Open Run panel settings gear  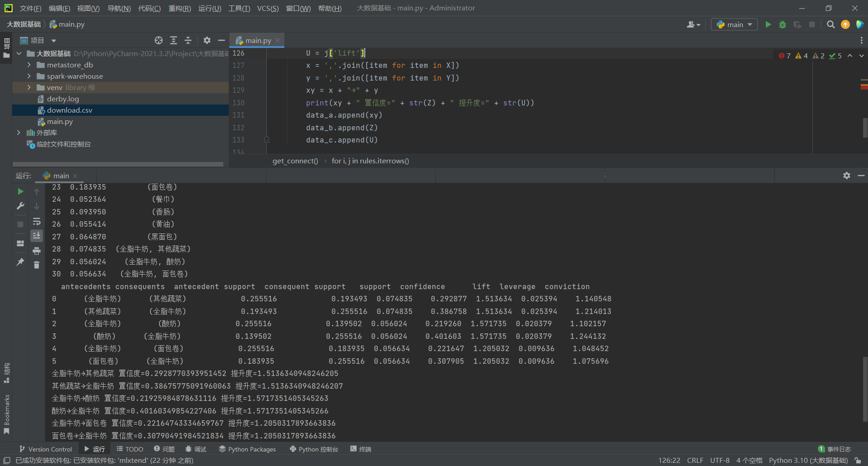tap(847, 176)
